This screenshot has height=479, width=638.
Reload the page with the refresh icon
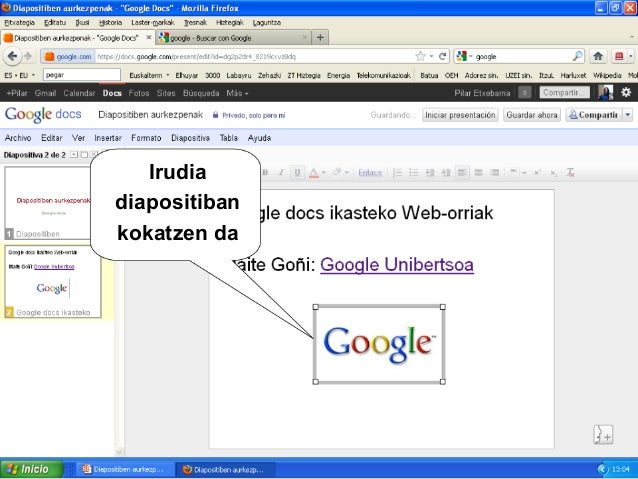tap(443, 56)
